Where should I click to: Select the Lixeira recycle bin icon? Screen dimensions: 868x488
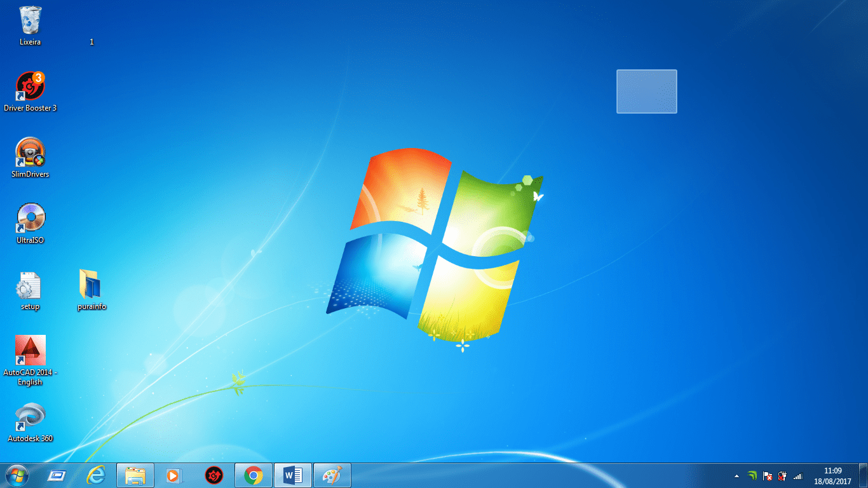pos(30,26)
